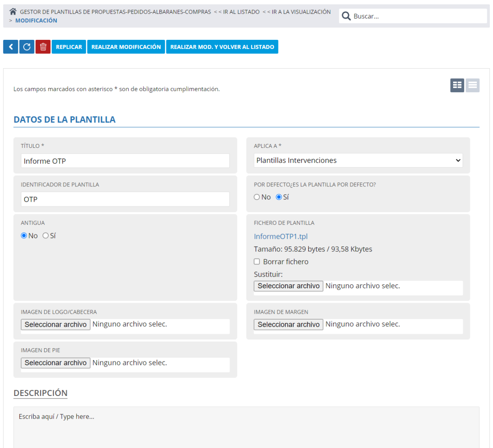493x448 pixels.
Task: Click 'Realizar modificación' button
Action: 126,47
